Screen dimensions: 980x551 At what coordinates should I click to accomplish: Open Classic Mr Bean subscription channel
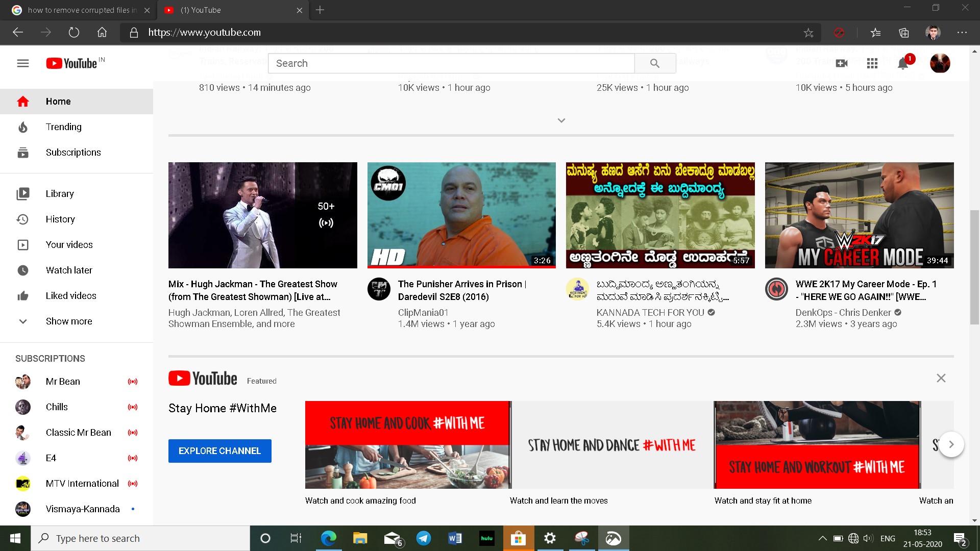77,433
